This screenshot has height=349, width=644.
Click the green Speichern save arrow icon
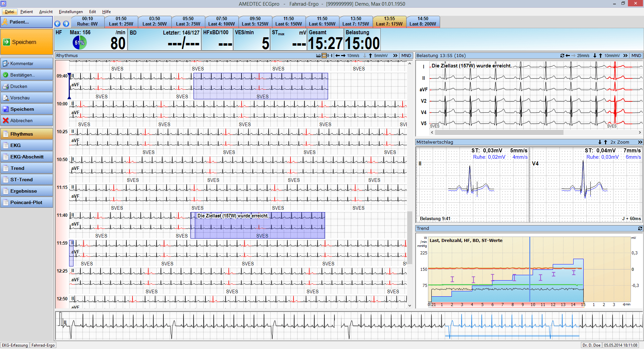point(6,42)
